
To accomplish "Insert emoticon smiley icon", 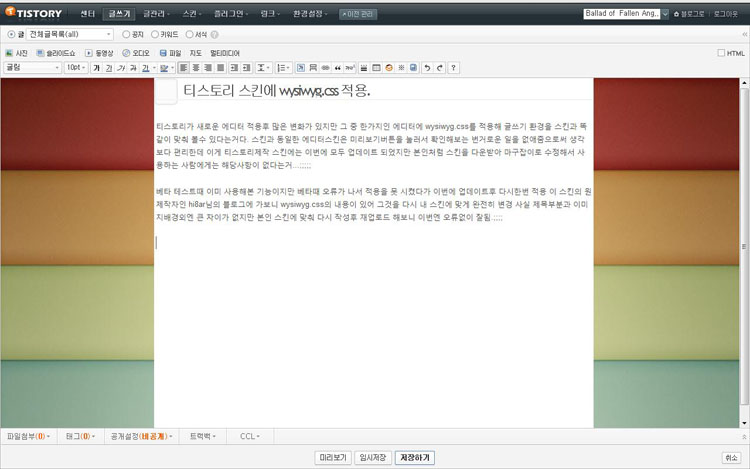I will click(x=389, y=68).
